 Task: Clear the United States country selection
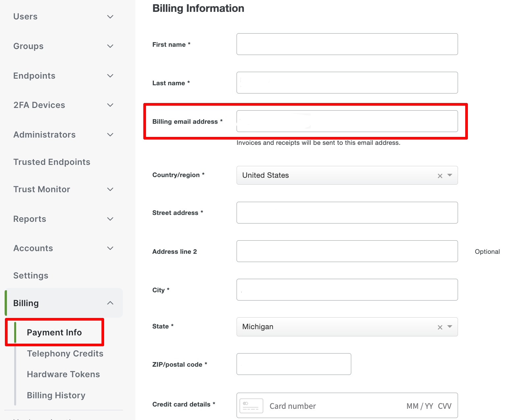pos(440,175)
